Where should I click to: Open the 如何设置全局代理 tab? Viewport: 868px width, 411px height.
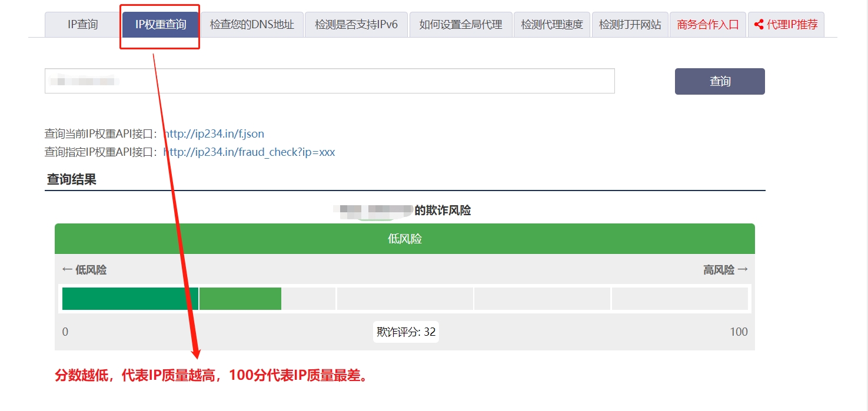(x=460, y=25)
